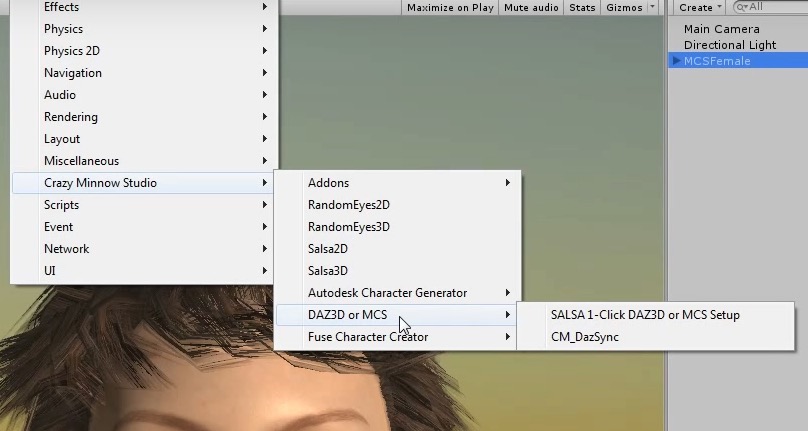This screenshot has height=431, width=808.
Task: Toggle the Gizmos button
Action: click(x=624, y=7)
